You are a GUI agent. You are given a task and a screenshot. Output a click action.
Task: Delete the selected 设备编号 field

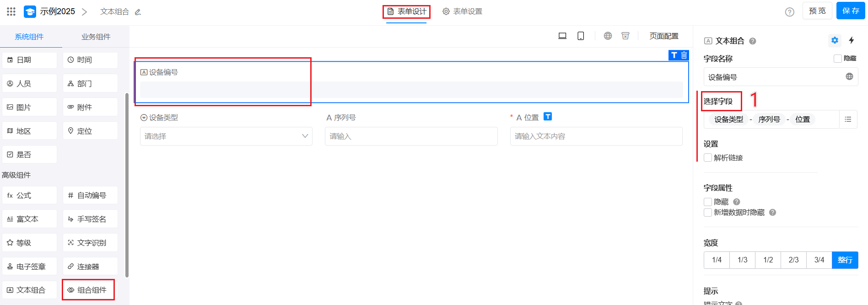coord(684,55)
